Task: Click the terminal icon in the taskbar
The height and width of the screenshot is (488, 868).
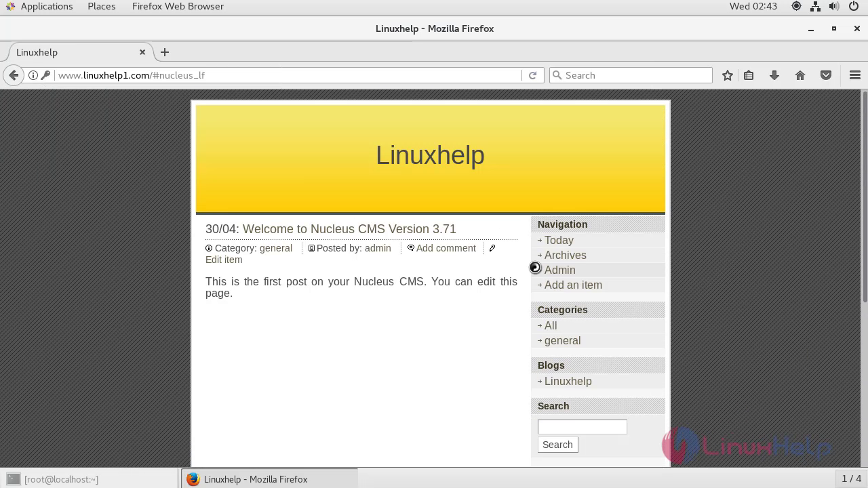Action: point(13,479)
